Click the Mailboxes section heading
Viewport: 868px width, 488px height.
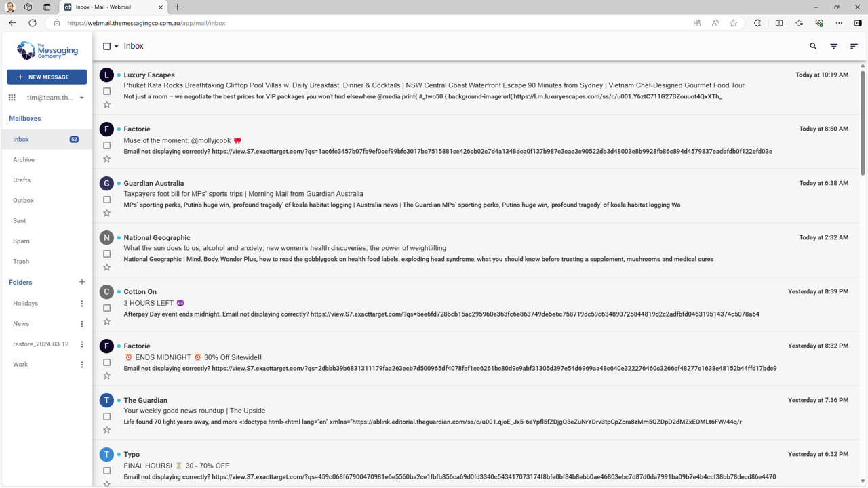click(25, 118)
